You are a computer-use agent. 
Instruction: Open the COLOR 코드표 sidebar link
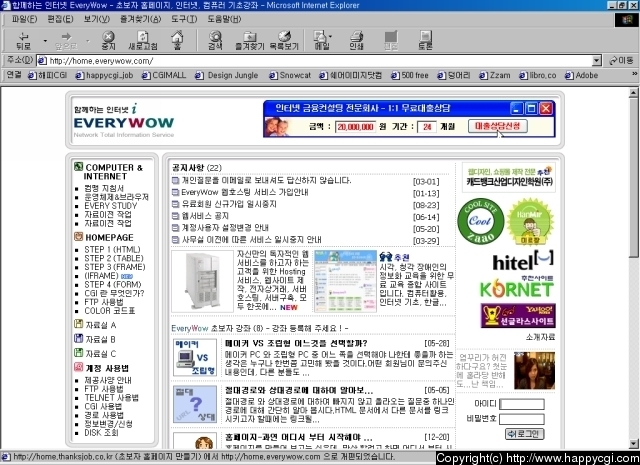109,311
